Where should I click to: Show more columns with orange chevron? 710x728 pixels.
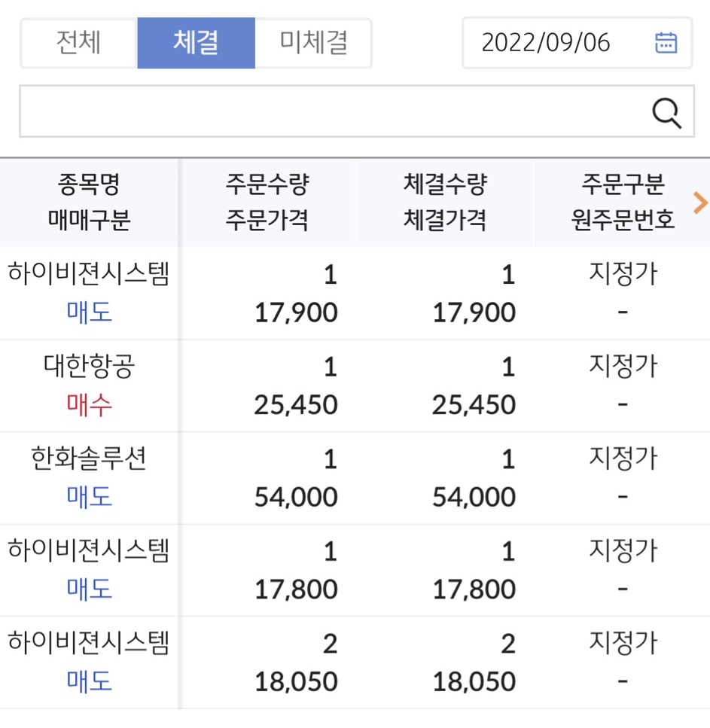tap(699, 203)
